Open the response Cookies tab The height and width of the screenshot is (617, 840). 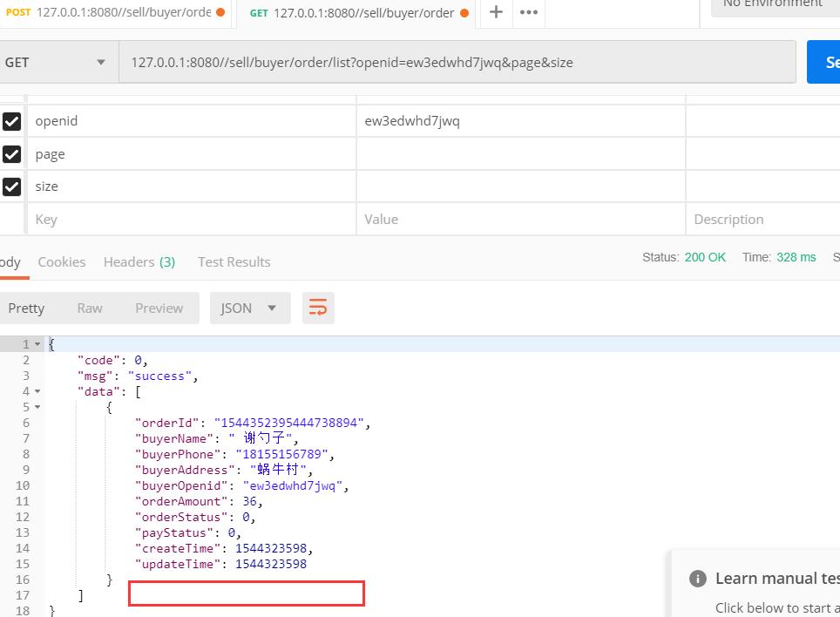tap(62, 262)
